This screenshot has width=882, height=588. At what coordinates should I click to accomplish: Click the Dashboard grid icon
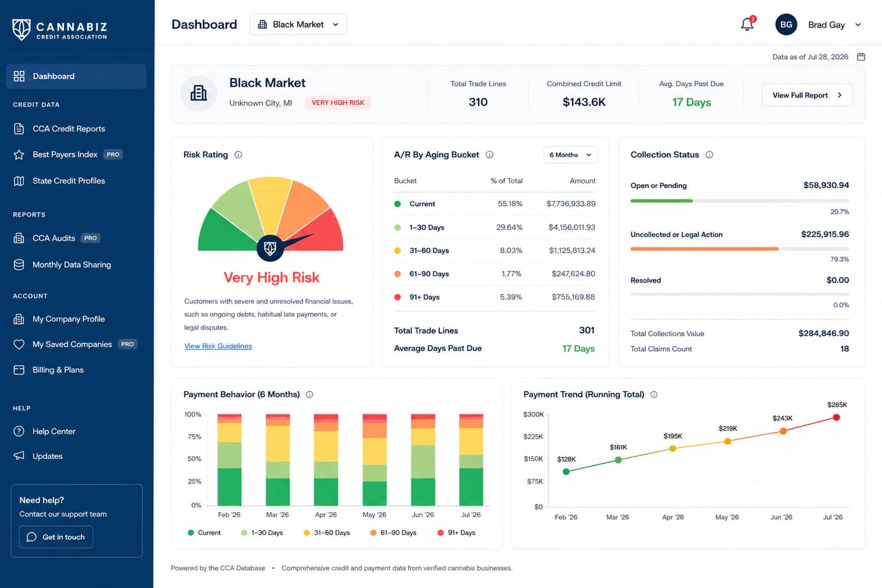point(19,76)
